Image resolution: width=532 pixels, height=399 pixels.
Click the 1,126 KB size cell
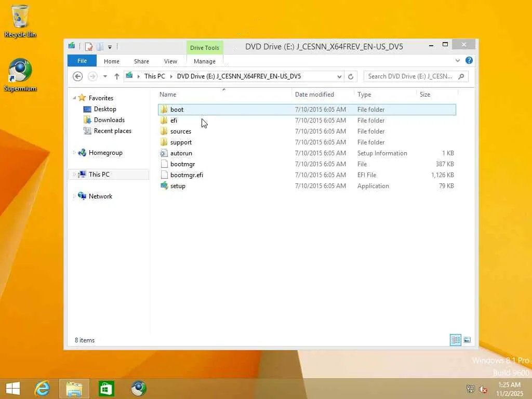pyautogui.click(x=443, y=175)
